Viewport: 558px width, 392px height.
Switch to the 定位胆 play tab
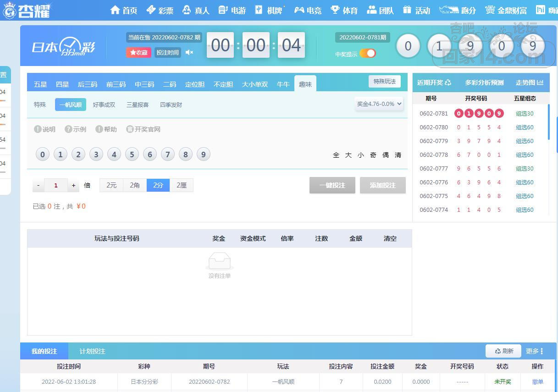click(x=195, y=84)
